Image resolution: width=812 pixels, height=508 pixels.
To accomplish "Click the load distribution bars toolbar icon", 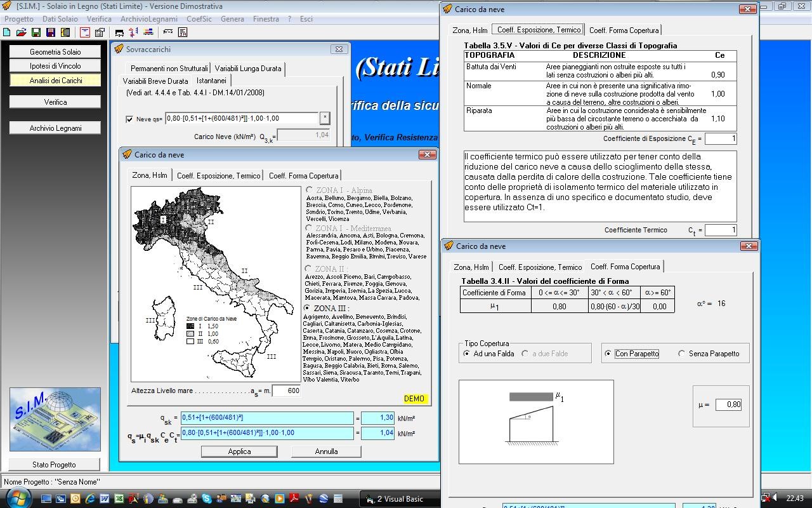I will 148,32.
